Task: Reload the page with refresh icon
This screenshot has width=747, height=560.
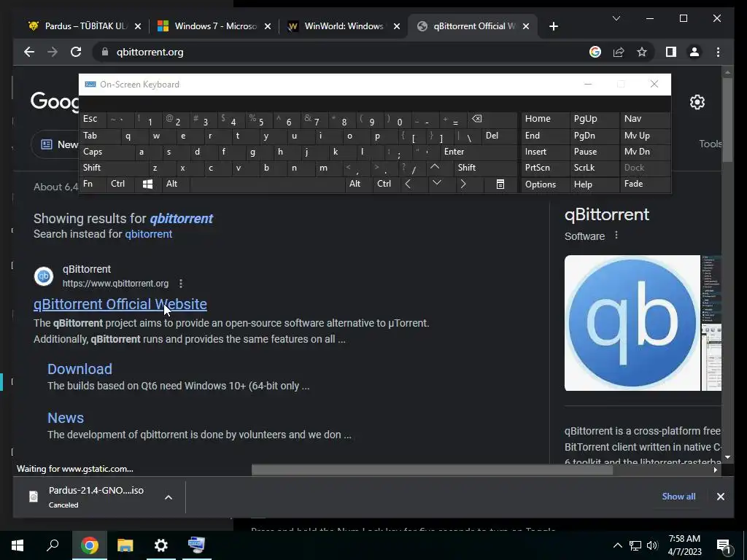Action: pyautogui.click(x=76, y=52)
